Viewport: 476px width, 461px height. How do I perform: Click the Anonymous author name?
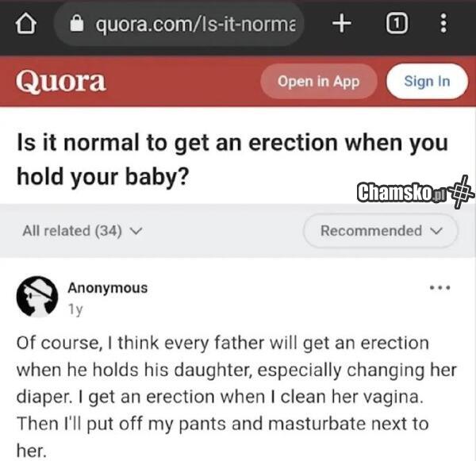pos(107,288)
